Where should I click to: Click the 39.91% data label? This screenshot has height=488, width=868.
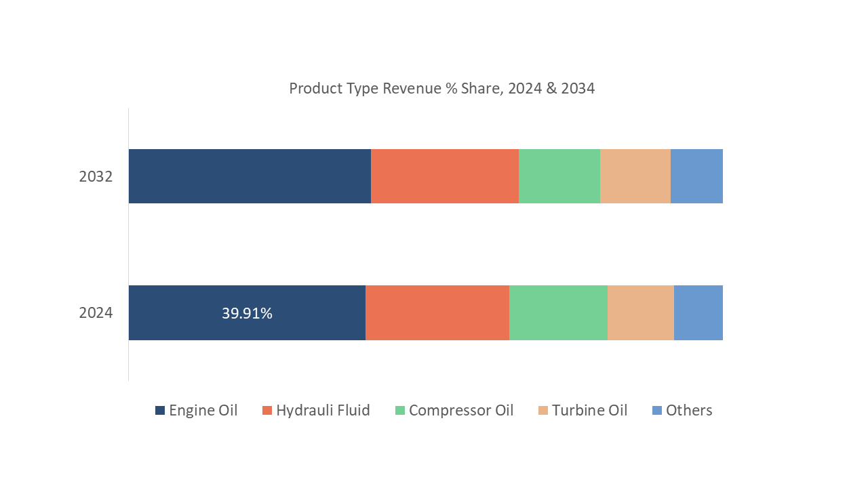tap(247, 313)
